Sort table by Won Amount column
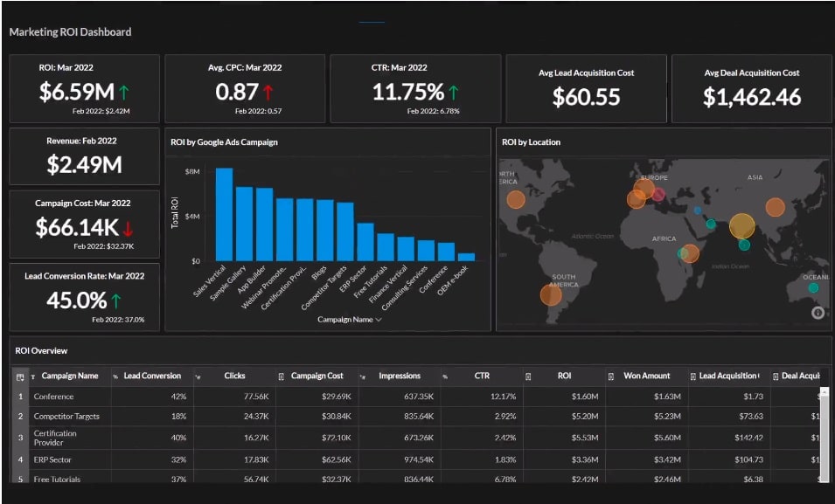Viewport: 835px width, 504px height. (x=646, y=376)
